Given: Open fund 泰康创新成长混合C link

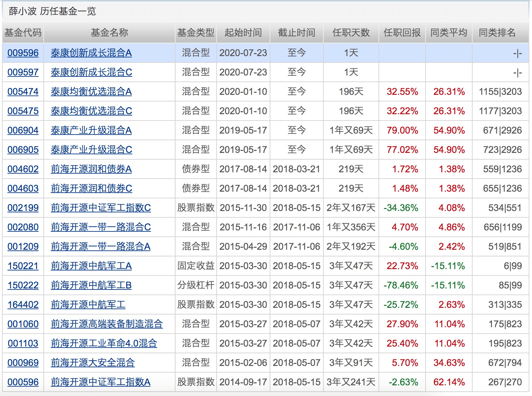Looking at the screenshot, I should [x=91, y=72].
